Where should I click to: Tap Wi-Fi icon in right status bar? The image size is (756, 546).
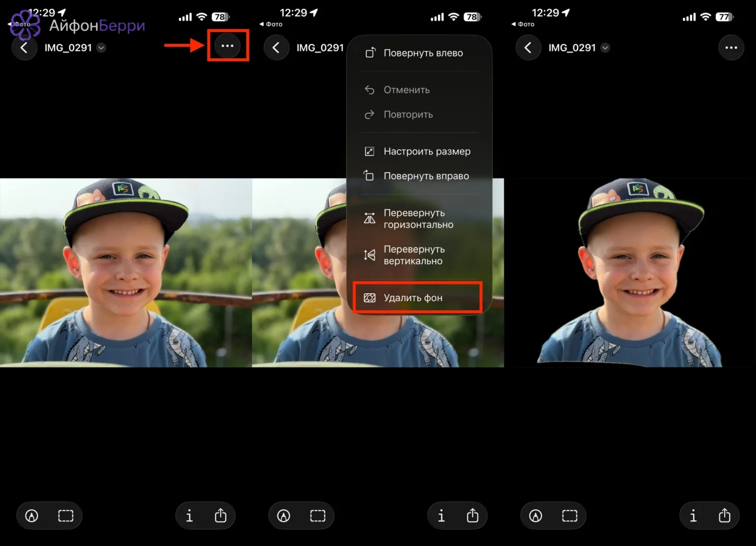pos(706,17)
